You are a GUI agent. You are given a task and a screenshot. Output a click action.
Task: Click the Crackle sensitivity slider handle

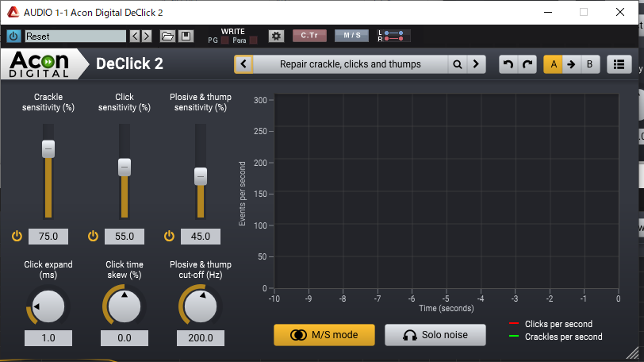coord(48,149)
